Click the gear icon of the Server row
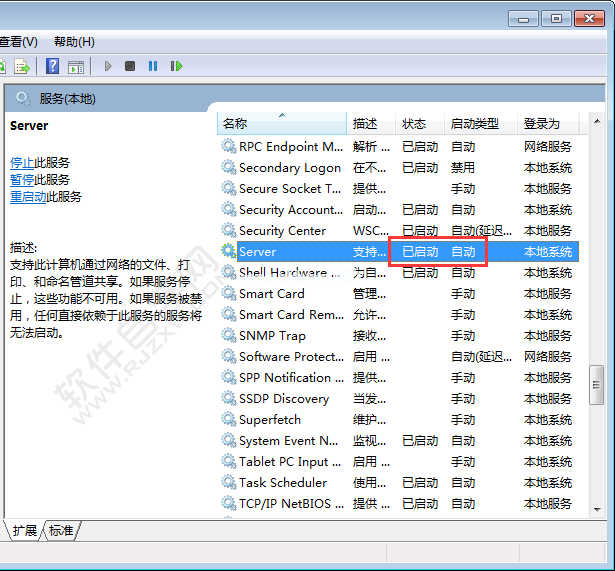 coord(228,251)
